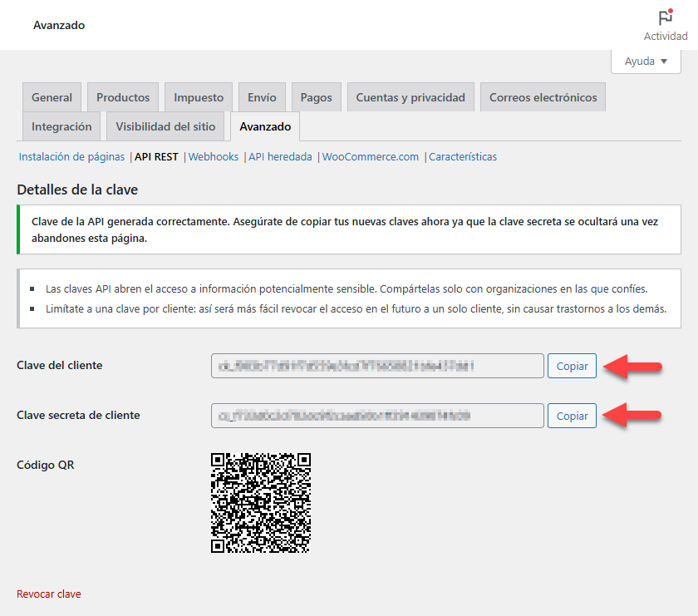Open the Productos settings tab
Image resolution: width=698 pixels, height=616 pixels.
point(123,97)
